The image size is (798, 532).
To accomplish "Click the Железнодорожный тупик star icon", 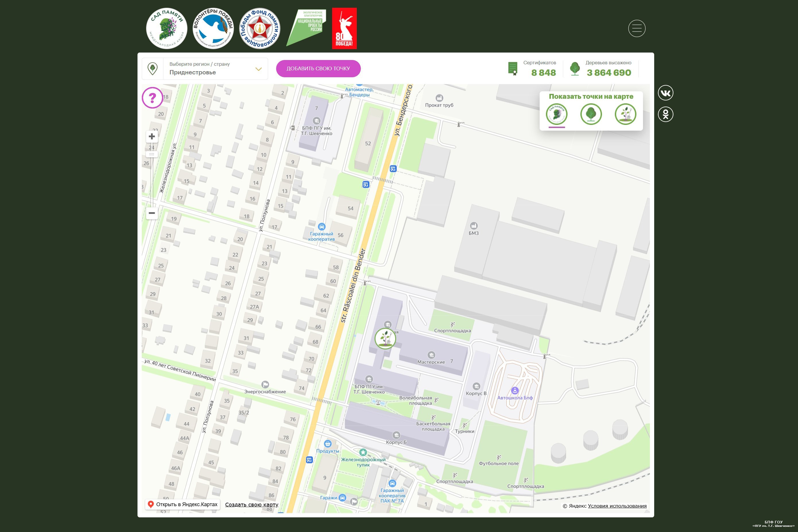I will point(363,452).
